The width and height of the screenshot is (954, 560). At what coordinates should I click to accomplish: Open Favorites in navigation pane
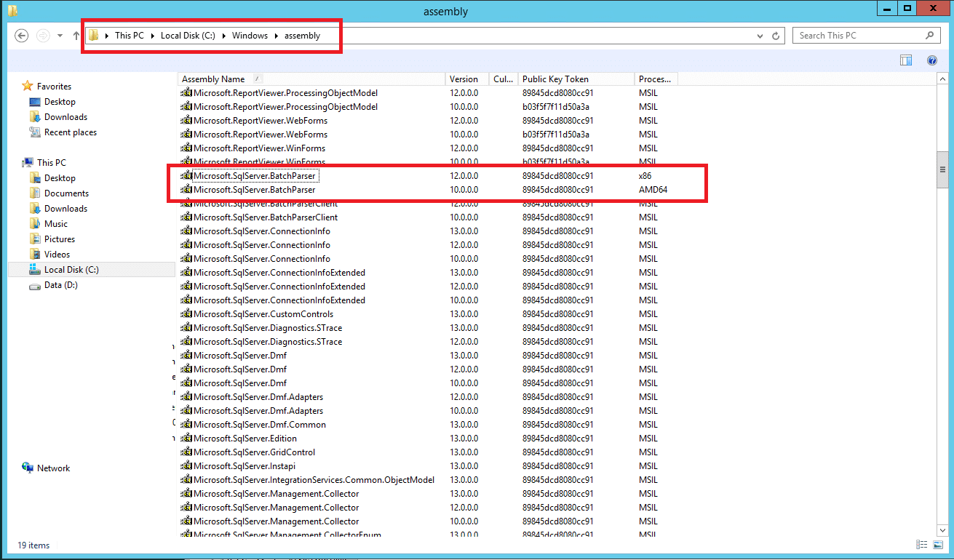pyautogui.click(x=54, y=87)
